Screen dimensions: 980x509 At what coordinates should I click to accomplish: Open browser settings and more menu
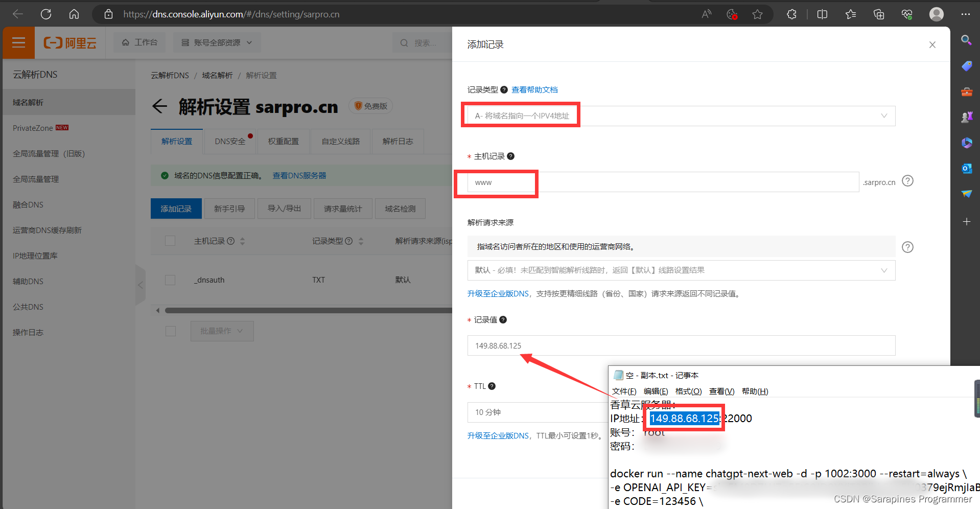pos(965,14)
